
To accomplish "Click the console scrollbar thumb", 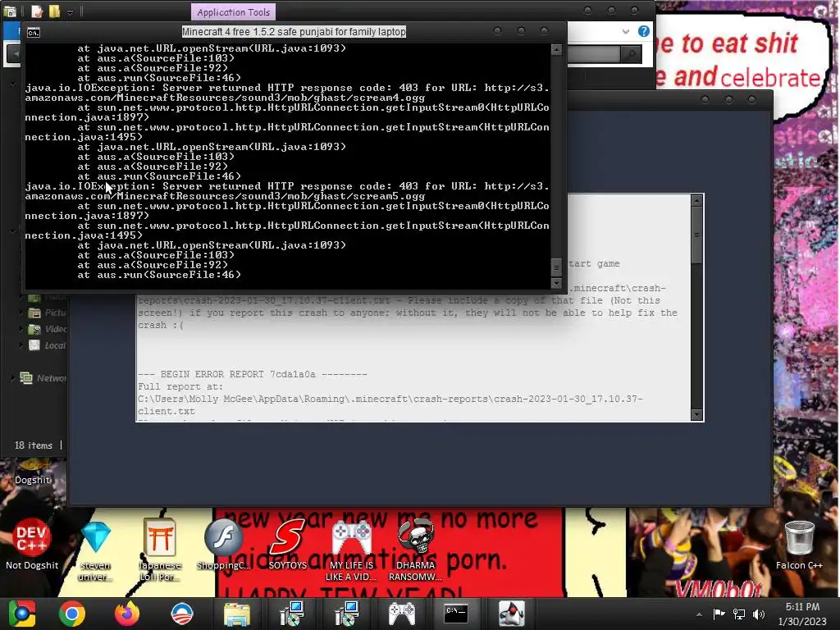I will point(556,267).
